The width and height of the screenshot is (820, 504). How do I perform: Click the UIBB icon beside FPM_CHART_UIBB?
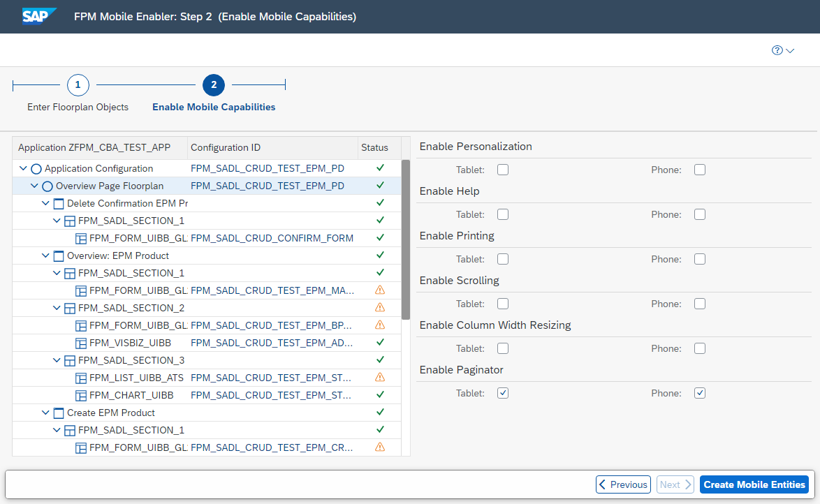pyautogui.click(x=80, y=394)
